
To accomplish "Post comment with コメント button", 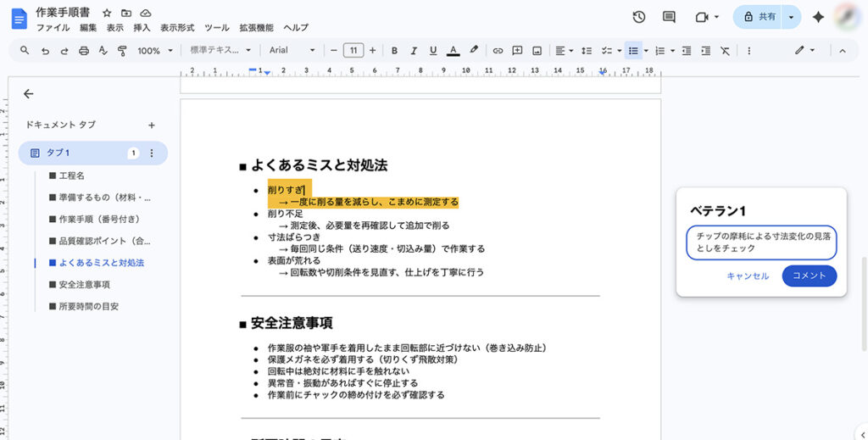I will point(809,276).
